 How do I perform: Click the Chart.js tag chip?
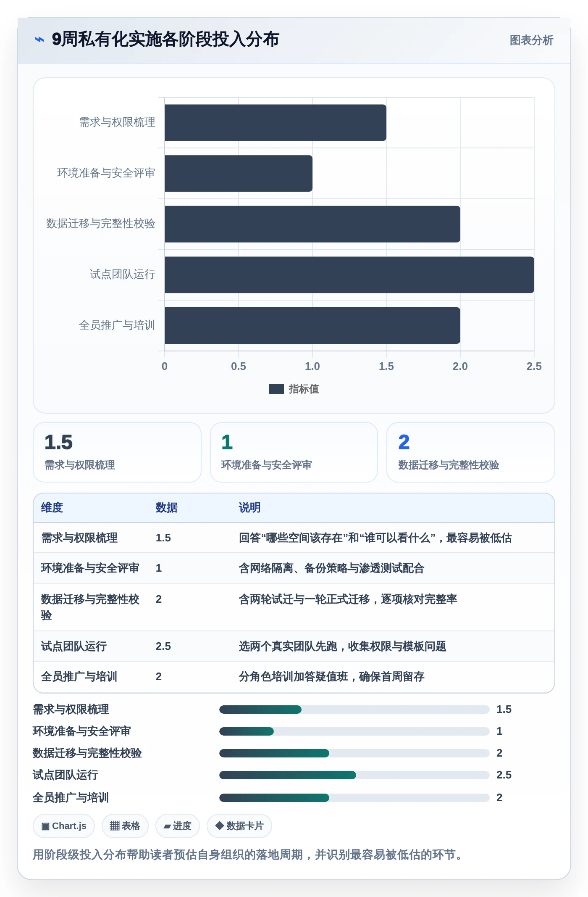point(64,826)
